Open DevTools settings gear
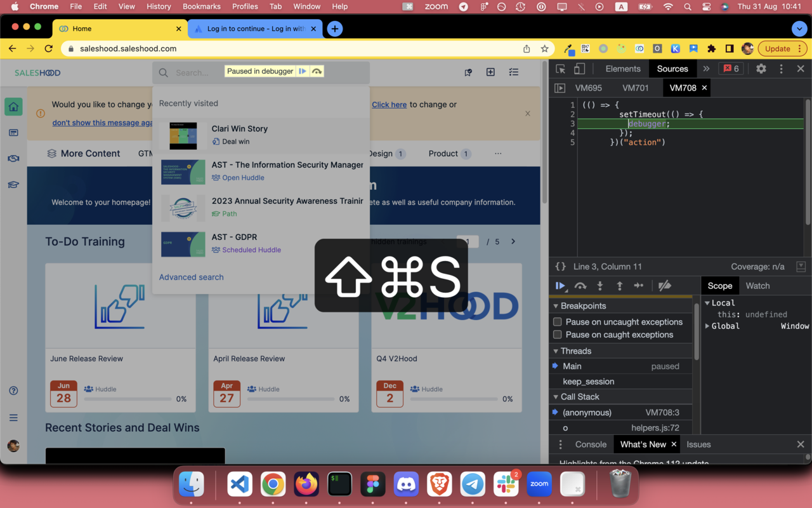 [x=761, y=69]
